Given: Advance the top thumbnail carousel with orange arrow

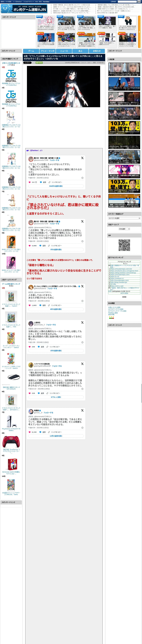Looking at the screenshot, I should point(139,32).
